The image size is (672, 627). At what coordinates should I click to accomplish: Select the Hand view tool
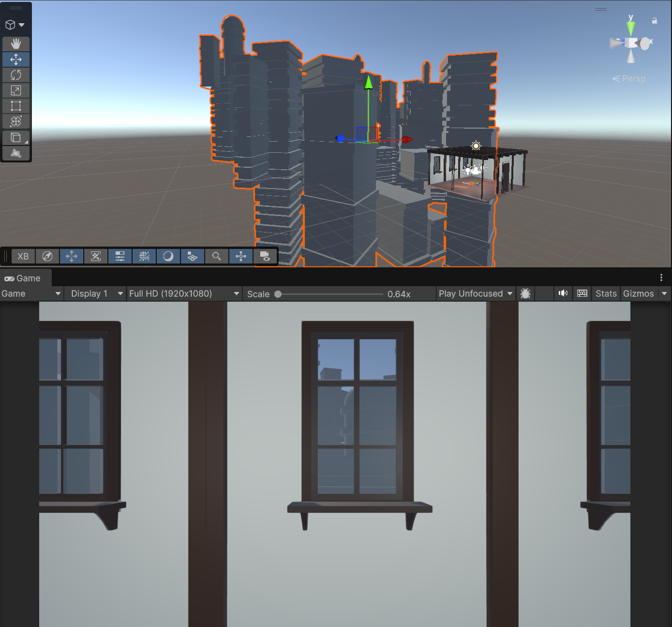pyautogui.click(x=16, y=44)
